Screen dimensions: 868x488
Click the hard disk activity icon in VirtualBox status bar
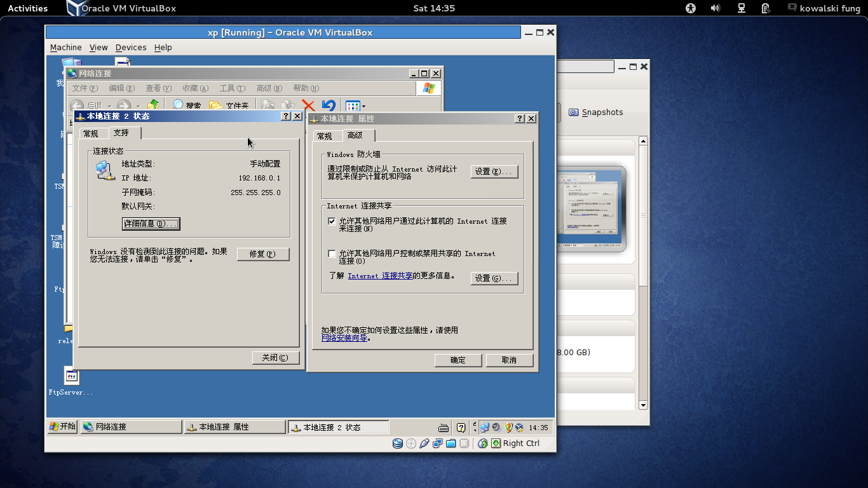point(398,444)
